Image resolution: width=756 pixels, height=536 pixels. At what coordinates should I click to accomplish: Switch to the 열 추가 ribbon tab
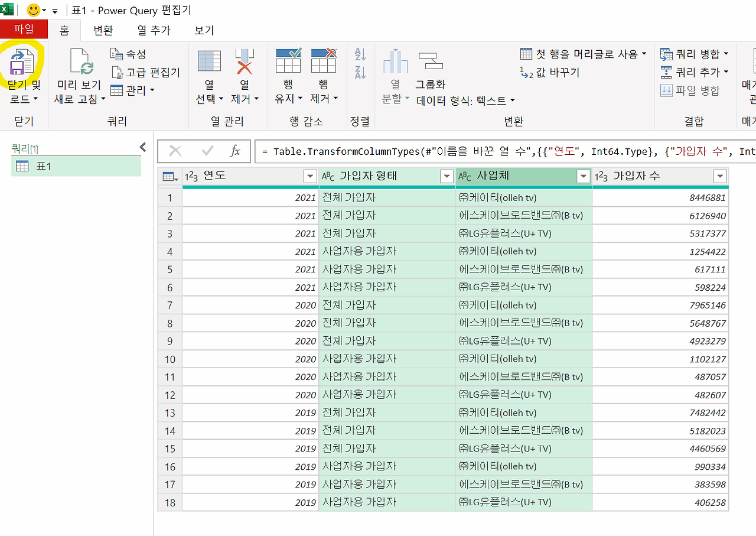tap(154, 30)
